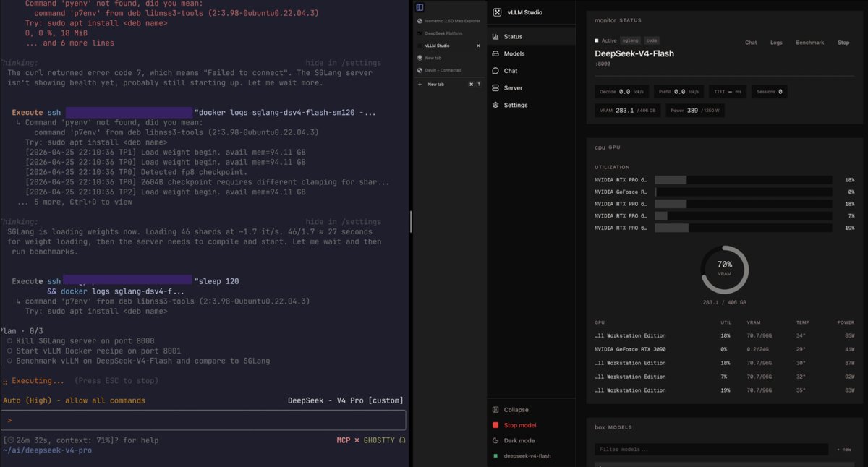Click the bell icon in terminal status bar
The image size is (868, 467).
[402, 440]
